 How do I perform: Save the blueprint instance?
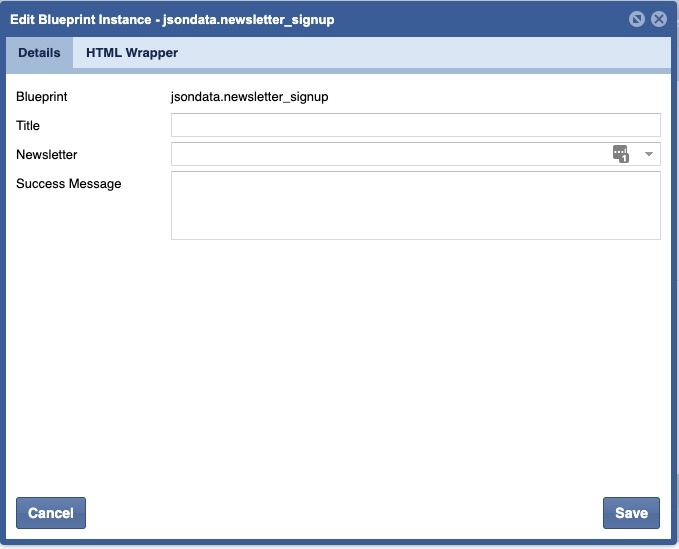pyautogui.click(x=631, y=513)
